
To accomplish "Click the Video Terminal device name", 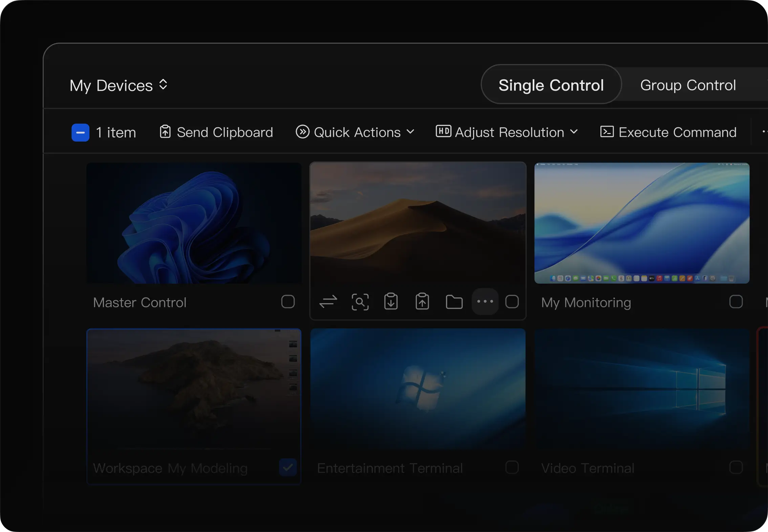I will 588,468.
